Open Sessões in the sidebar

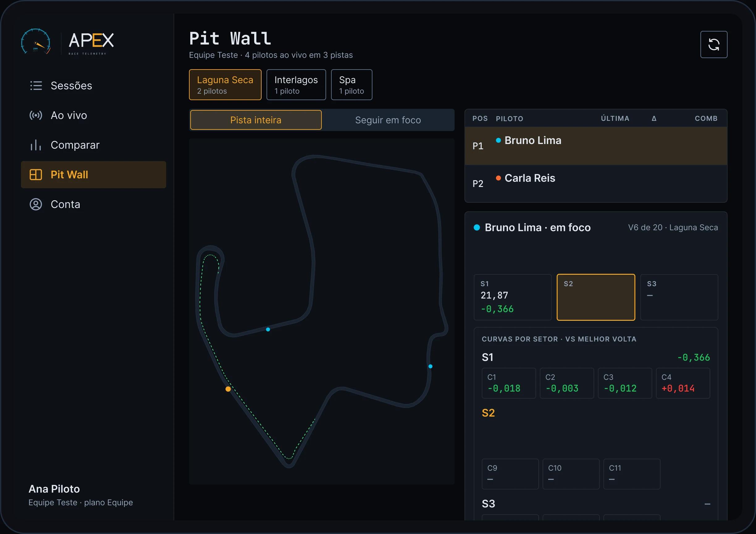[x=94, y=86]
